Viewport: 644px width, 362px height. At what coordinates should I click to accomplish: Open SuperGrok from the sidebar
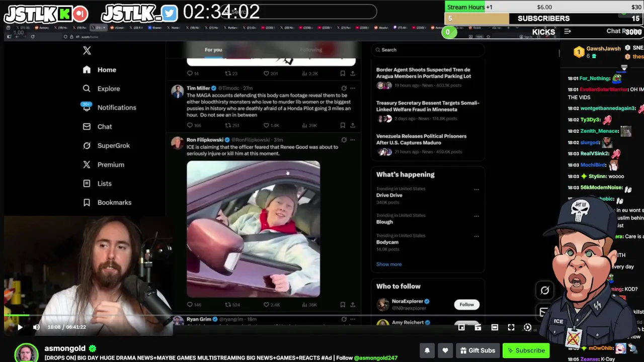107,146
